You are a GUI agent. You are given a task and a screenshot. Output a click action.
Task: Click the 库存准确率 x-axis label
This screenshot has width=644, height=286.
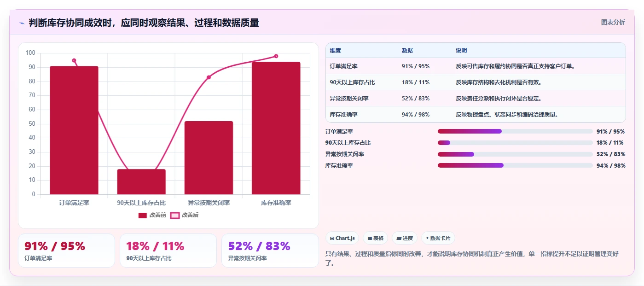[x=276, y=203]
